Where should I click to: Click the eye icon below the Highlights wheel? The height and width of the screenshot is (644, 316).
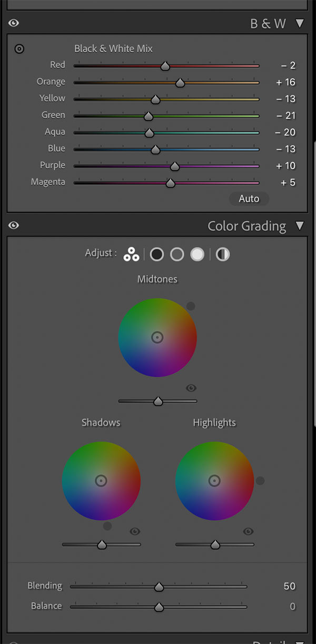[x=248, y=531]
